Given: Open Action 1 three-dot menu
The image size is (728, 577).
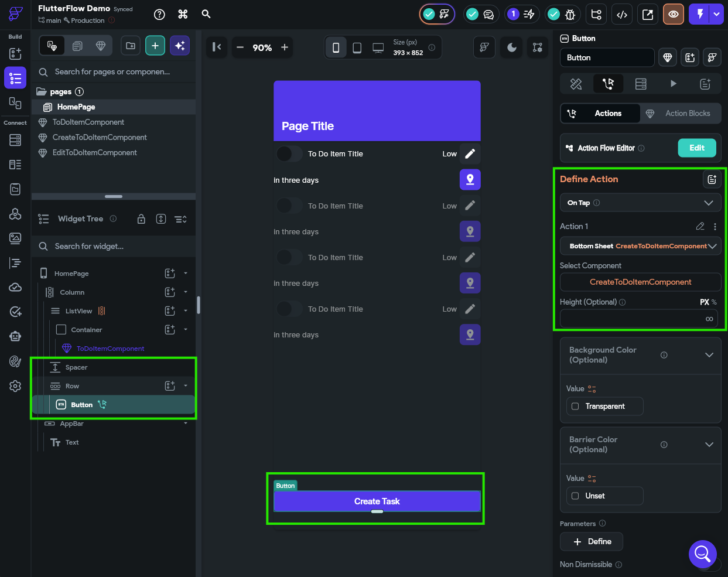Looking at the screenshot, I should click(715, 226).
